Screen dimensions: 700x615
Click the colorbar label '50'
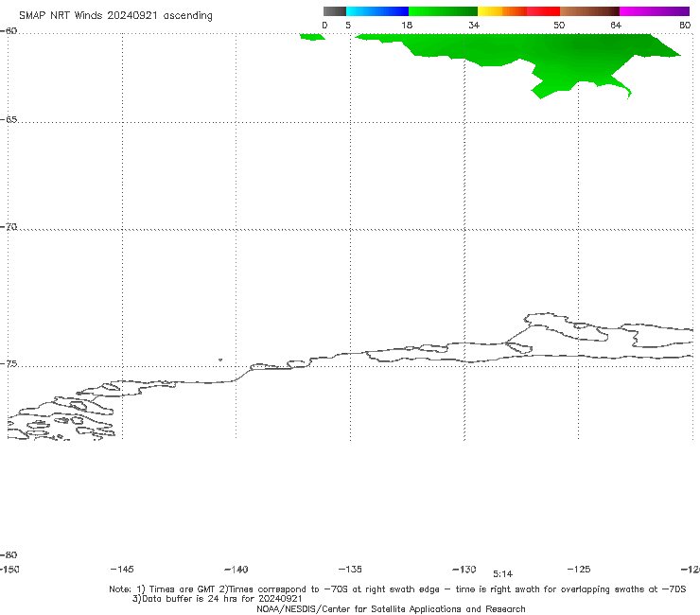(x=559, y=26)
